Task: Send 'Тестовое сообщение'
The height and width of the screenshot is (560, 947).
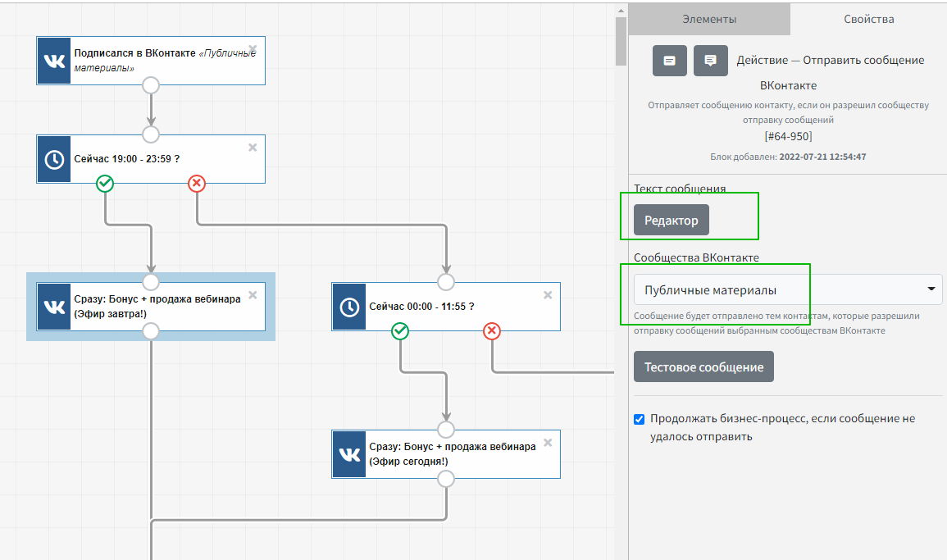Action: (x=703, y=367)
